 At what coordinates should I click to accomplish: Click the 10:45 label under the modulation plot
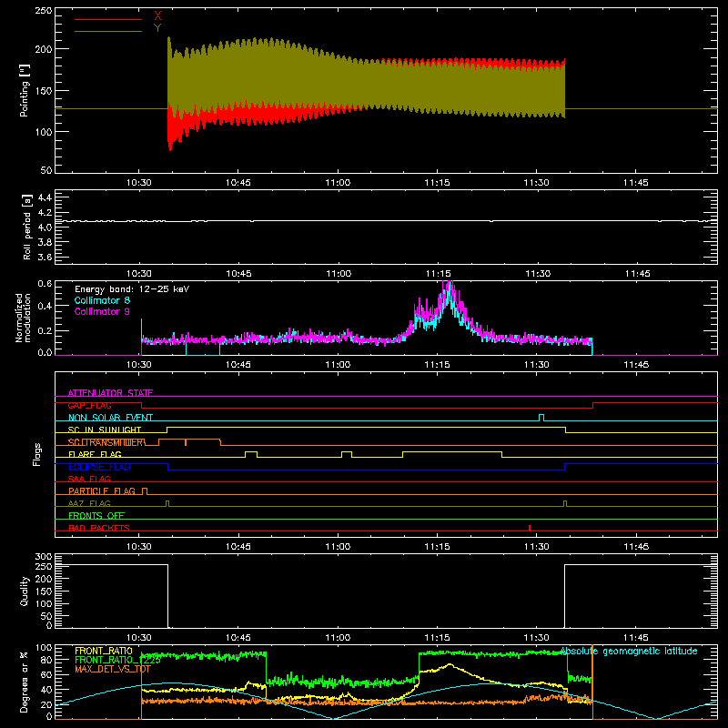click(238, 365)
